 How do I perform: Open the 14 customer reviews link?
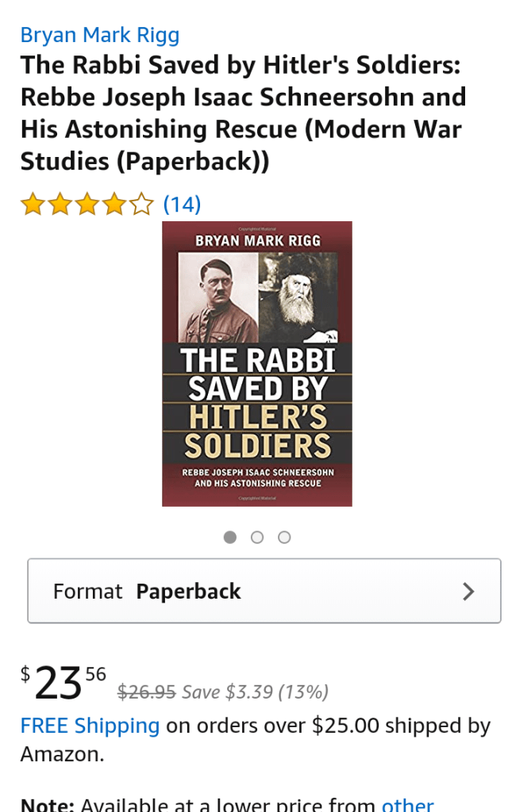182,205
